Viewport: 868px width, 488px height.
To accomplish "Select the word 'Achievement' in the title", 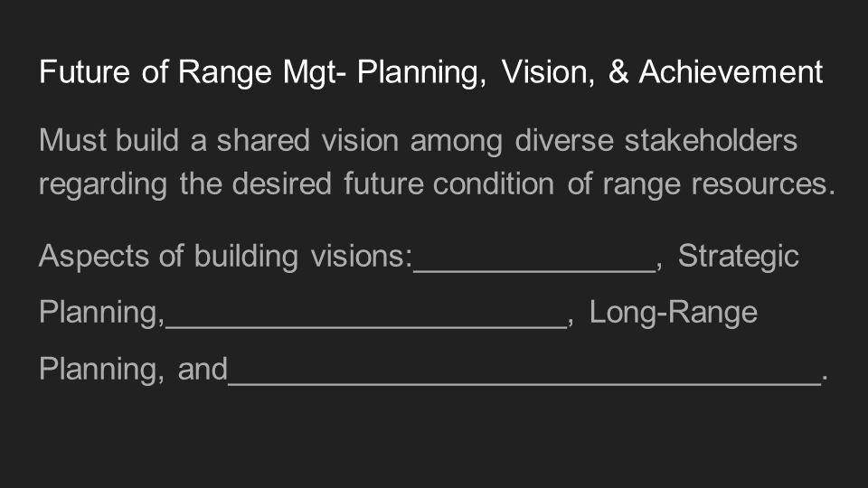I will 731,72.
